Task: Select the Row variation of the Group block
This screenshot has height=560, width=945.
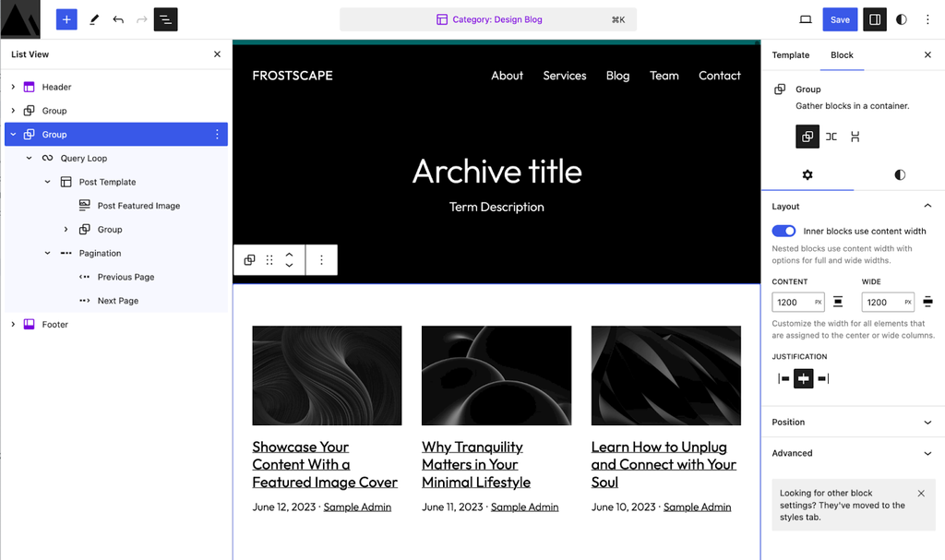Action: (831, 137)
